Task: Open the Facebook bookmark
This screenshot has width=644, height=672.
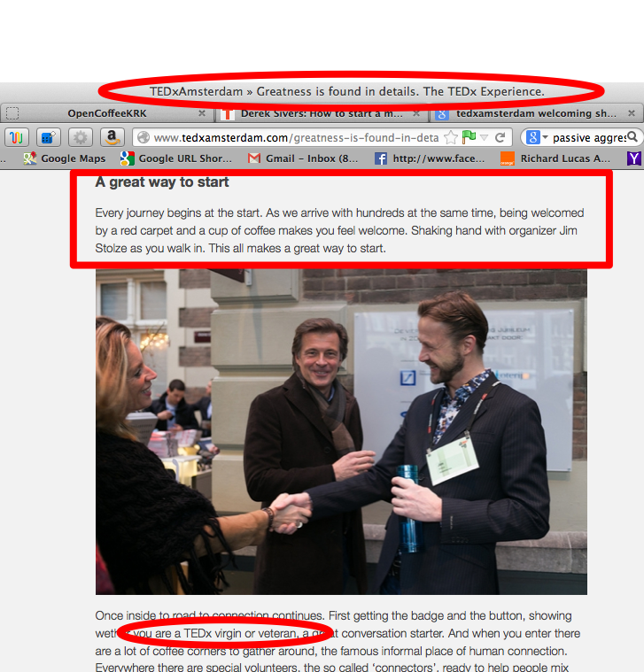Action: coord(430,158)
